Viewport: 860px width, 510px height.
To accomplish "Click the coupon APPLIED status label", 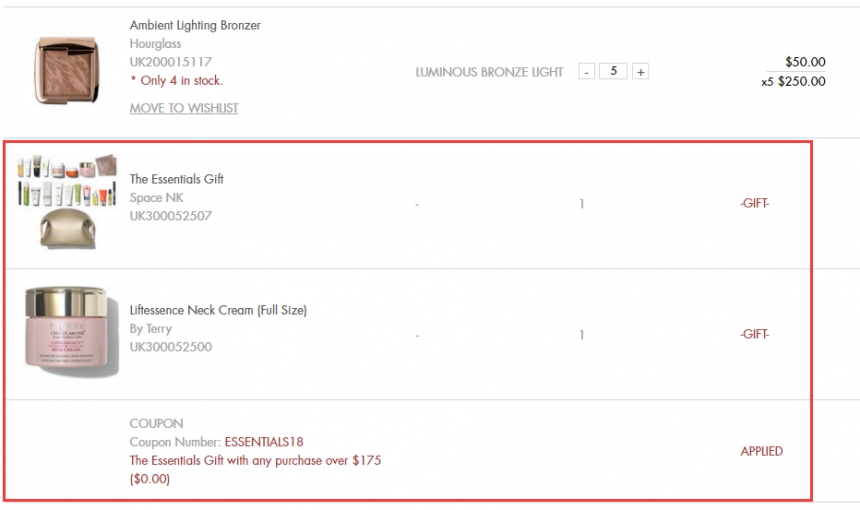I will (761, 451).
